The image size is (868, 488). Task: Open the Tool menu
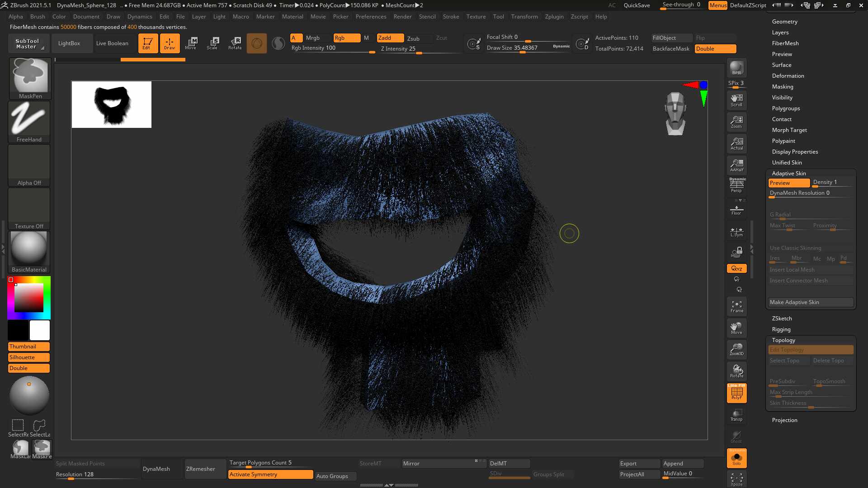pos(498,17)
